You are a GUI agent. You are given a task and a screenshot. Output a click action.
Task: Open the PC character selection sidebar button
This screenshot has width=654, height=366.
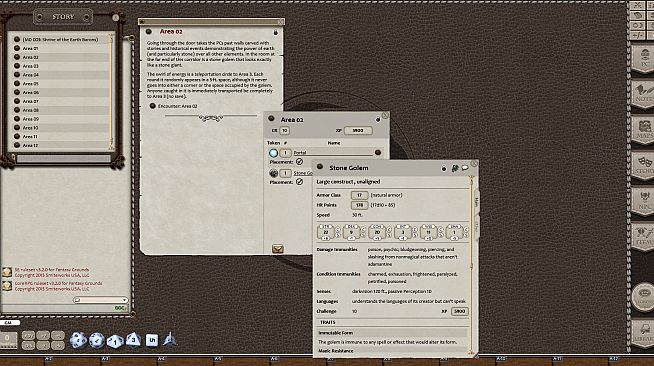pyautogui.click(x=644, y=59)
